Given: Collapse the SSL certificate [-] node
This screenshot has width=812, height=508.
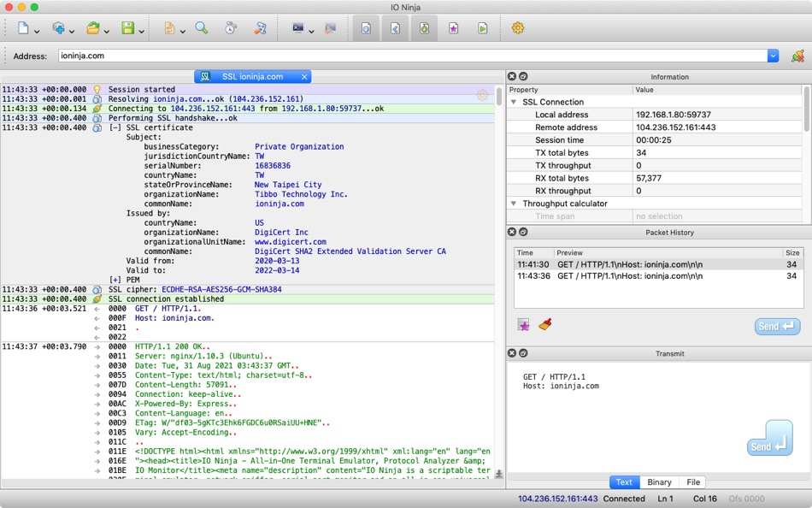Looking at the screenshot, I should tap(115, 127).
